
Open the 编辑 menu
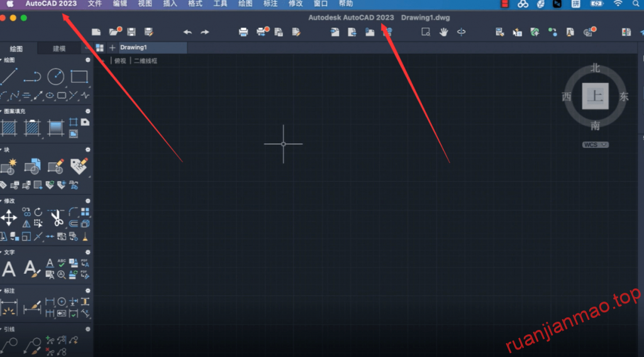click(120, 4)
